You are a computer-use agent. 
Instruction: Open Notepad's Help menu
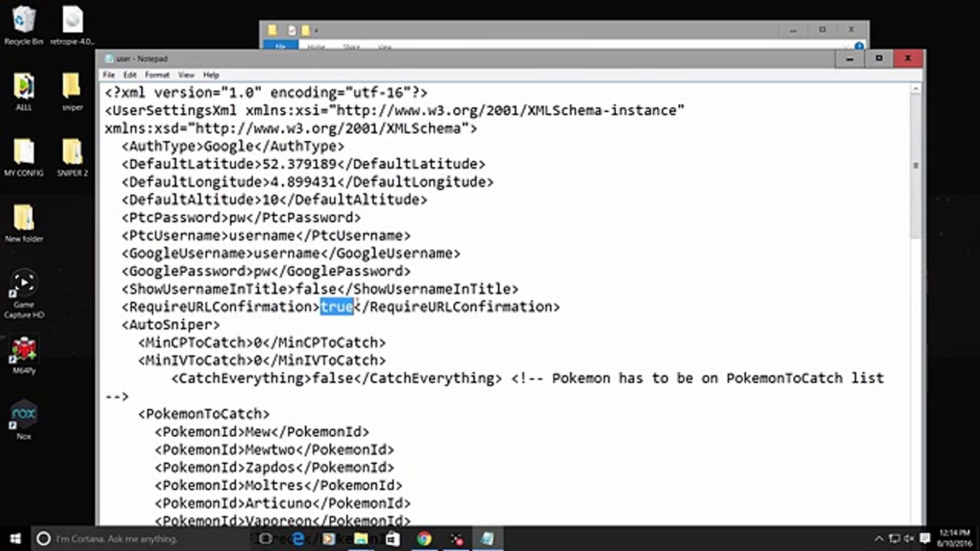[211, 75]
